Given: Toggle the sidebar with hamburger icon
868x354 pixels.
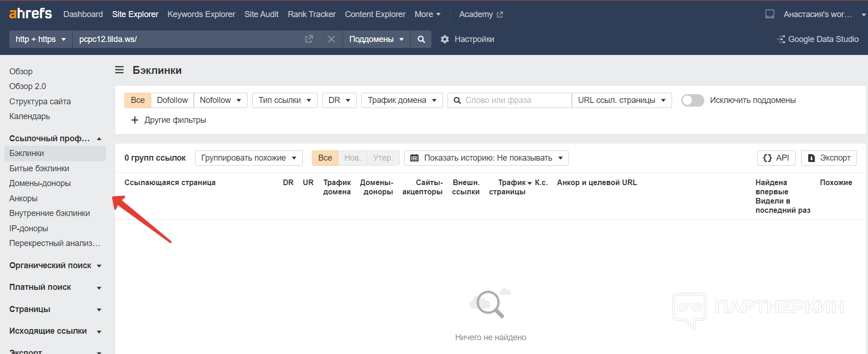Looking at the screenshot, I should (119, 70).
